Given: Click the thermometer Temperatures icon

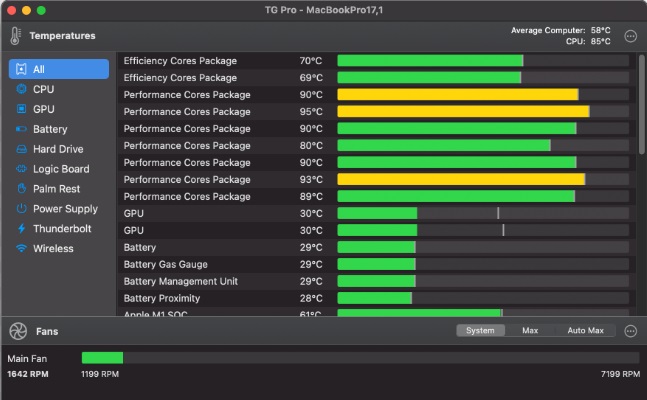Looking at the screenshot, I should [15, 36].
